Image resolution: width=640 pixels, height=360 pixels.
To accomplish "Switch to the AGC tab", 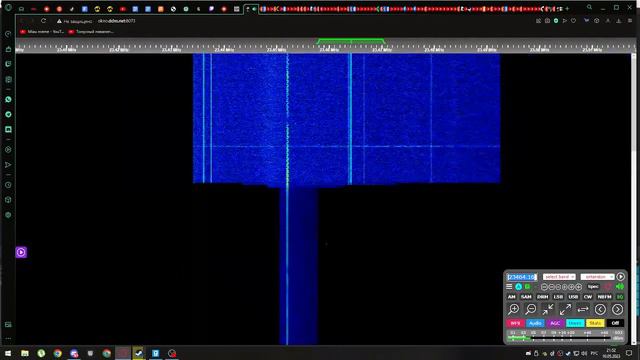I will click(555, 323).
